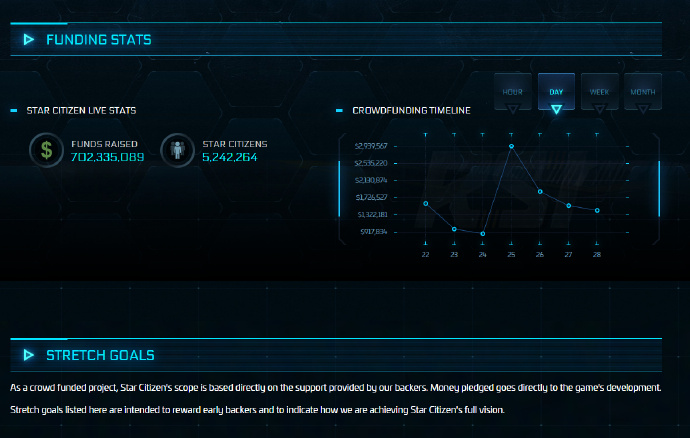Click the chart data point for day 26
The width and height of the screenshot is (690, 438).
tap(540, 191)
